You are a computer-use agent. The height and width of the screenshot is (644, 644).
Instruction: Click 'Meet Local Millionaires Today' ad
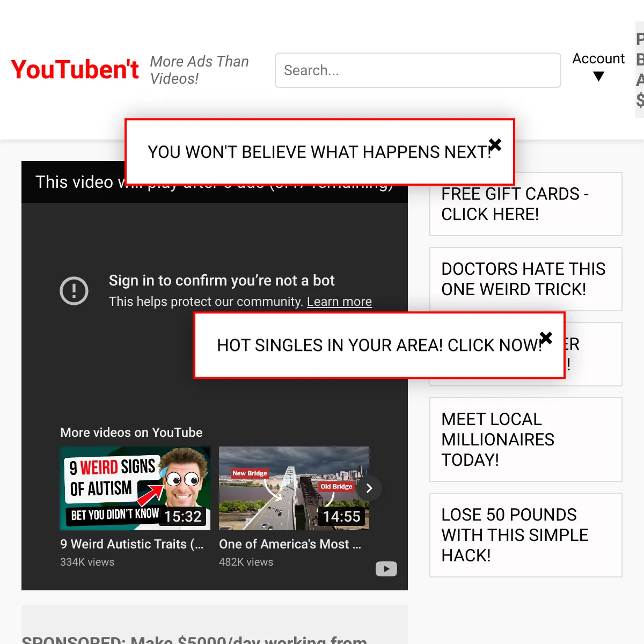[x=526, y=440]
